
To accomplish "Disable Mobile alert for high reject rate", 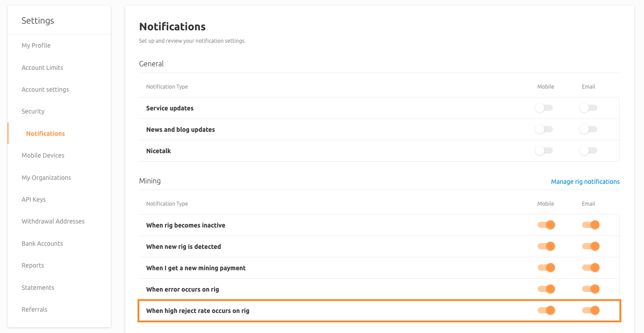I will pos(546,311).
